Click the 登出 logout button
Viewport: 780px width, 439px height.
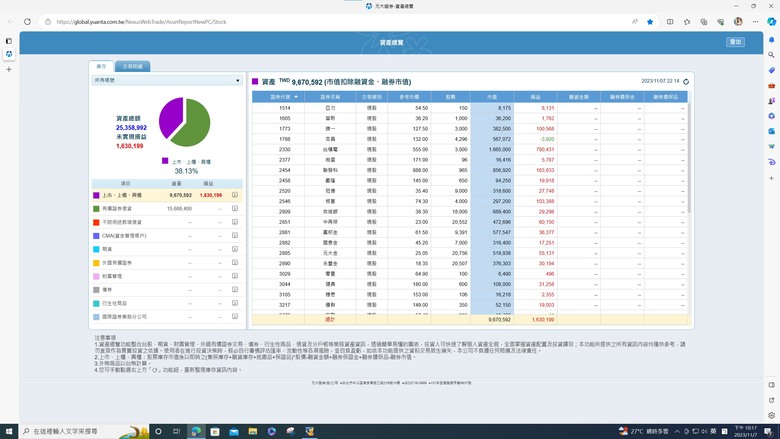pos(735,42)
